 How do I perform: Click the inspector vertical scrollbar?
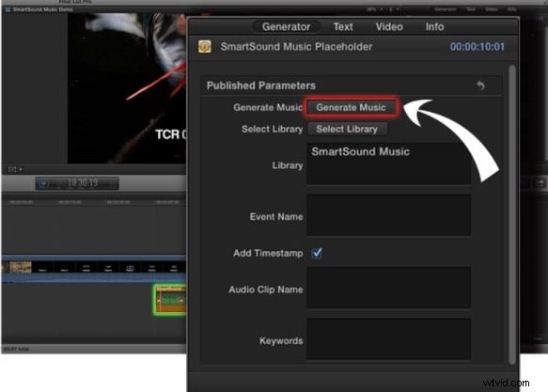pos(512,215)
